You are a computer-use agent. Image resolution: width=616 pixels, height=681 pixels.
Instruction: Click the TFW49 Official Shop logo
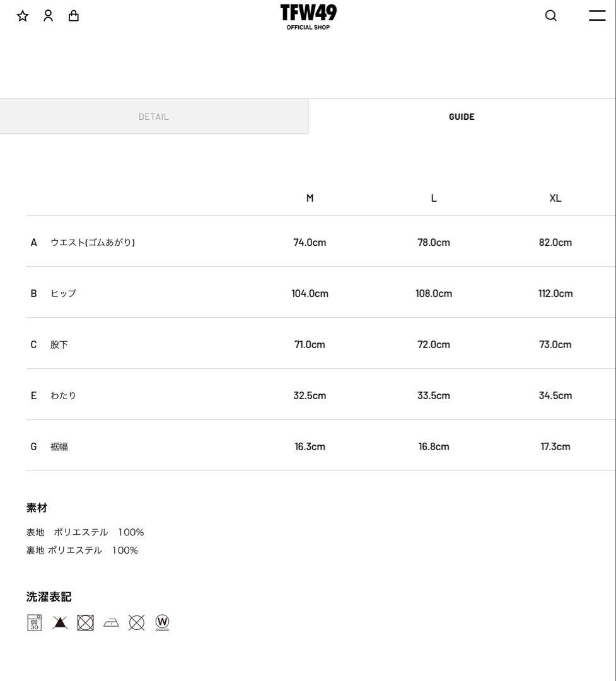pos(308,16)
